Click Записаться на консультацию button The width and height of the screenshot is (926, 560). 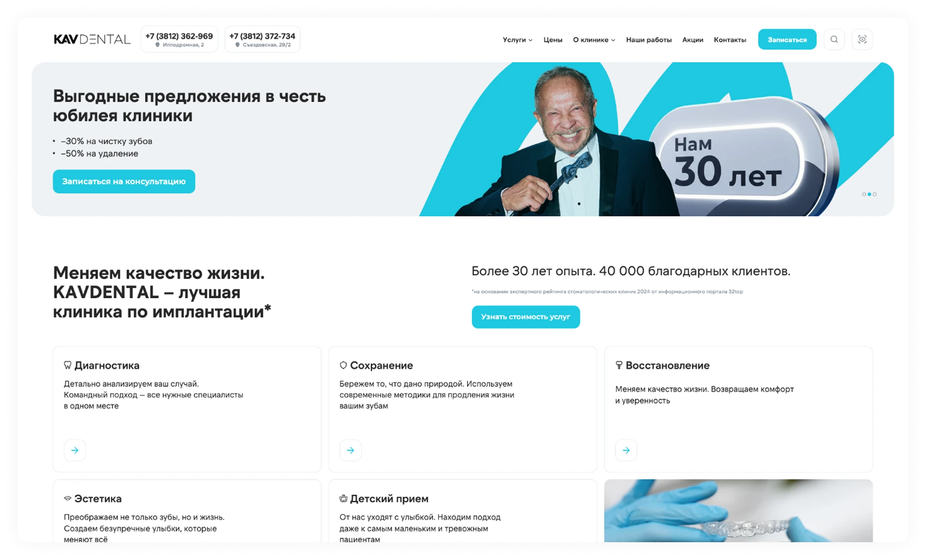point(124,181)
